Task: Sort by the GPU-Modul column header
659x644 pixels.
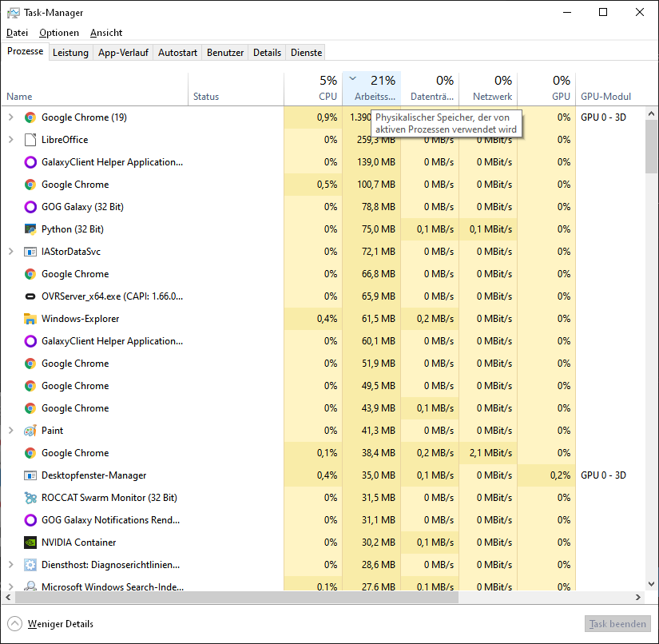Action: pos(609,89)
